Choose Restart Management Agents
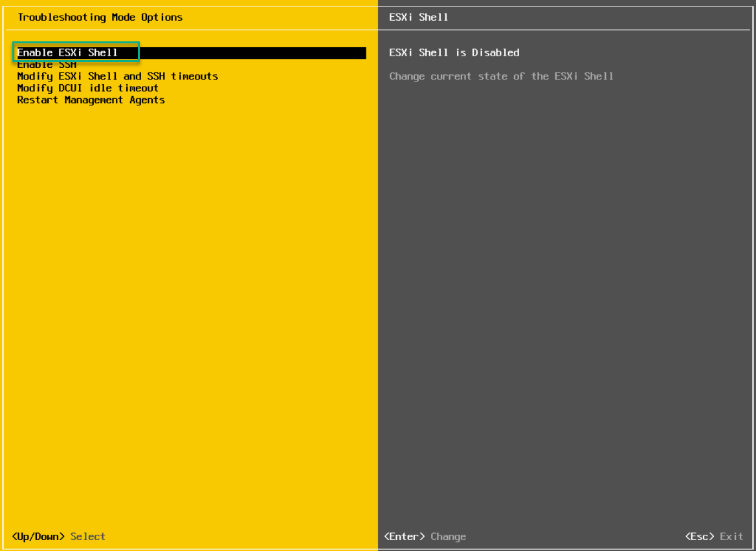756x551 pixels. click(x=91, y=100)
